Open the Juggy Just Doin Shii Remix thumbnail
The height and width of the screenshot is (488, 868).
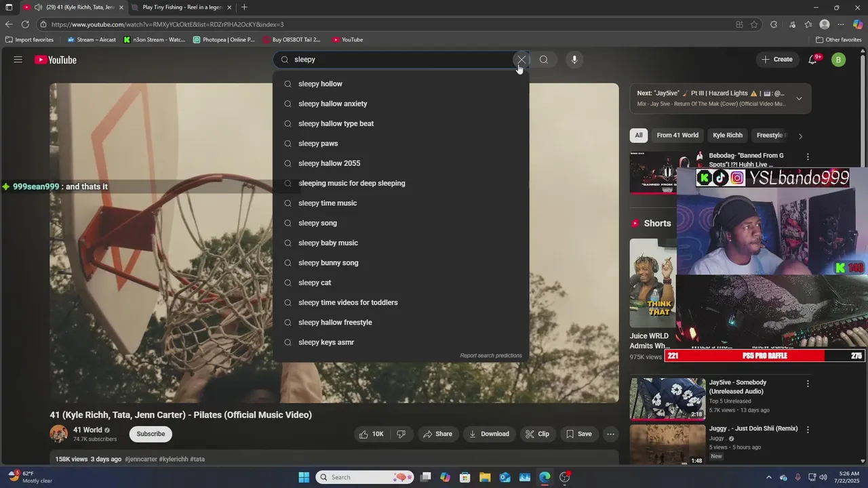click(667, 445)
